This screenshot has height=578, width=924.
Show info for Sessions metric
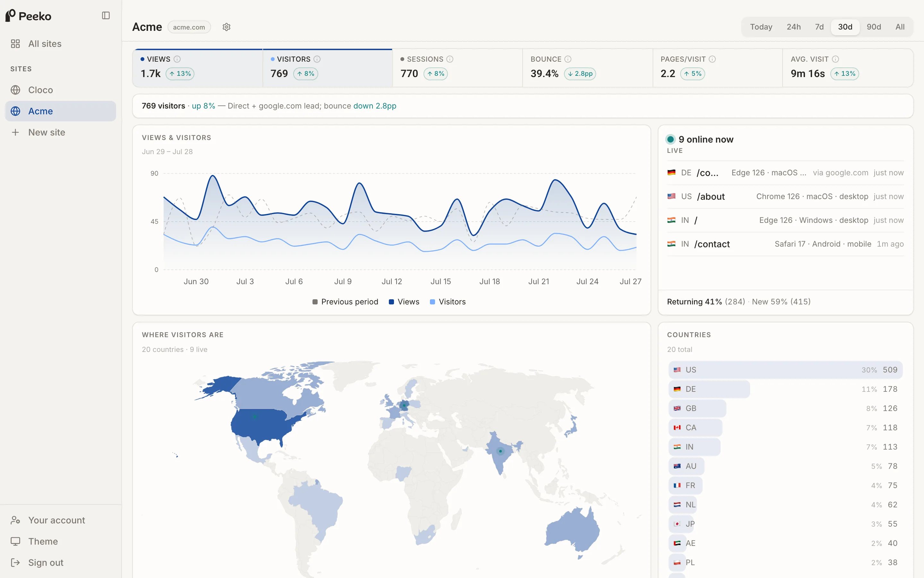pos(450,59)
